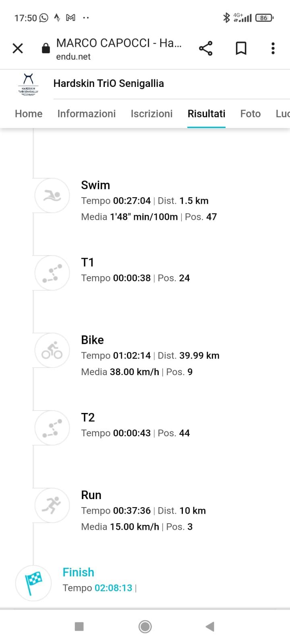Tap the cyclist icon for Bike

[52, 350]
